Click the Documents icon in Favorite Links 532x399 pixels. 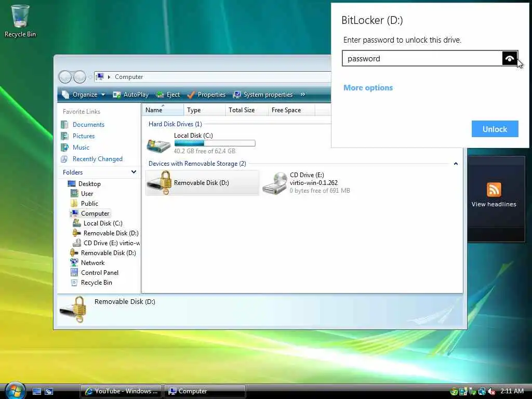coord(64,125)
